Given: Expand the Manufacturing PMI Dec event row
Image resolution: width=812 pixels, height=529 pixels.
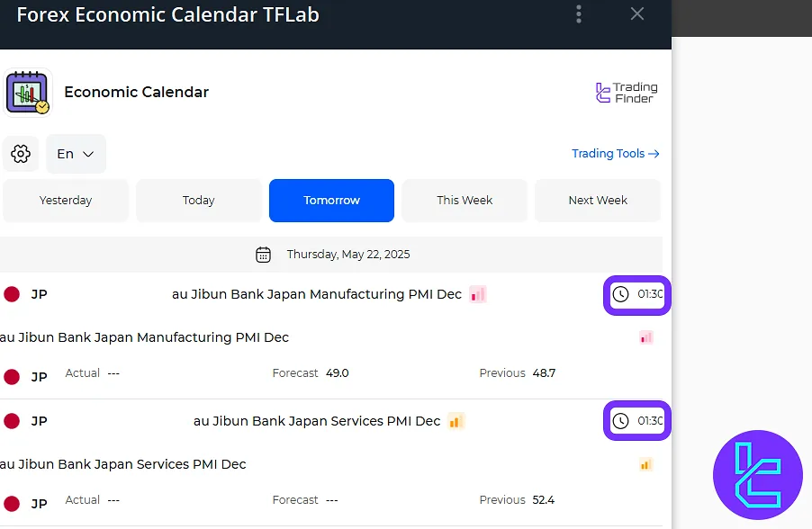Looking at the screenshot, I should tap(316, 294).
